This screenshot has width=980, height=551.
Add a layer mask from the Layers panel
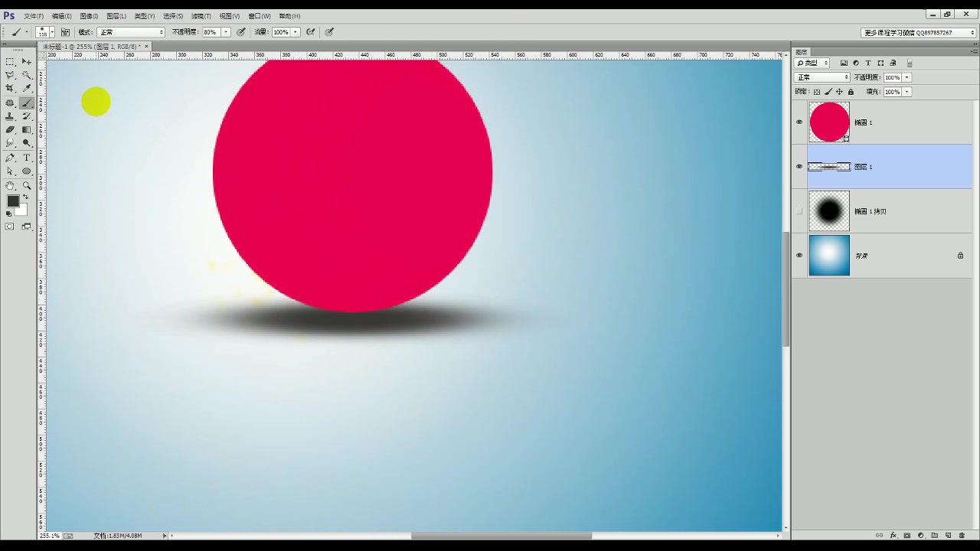(907, 536)
